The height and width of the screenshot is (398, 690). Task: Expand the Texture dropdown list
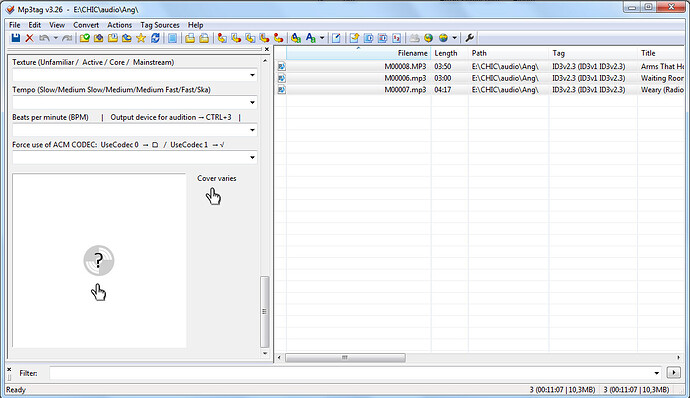click(x=252, y=75)
